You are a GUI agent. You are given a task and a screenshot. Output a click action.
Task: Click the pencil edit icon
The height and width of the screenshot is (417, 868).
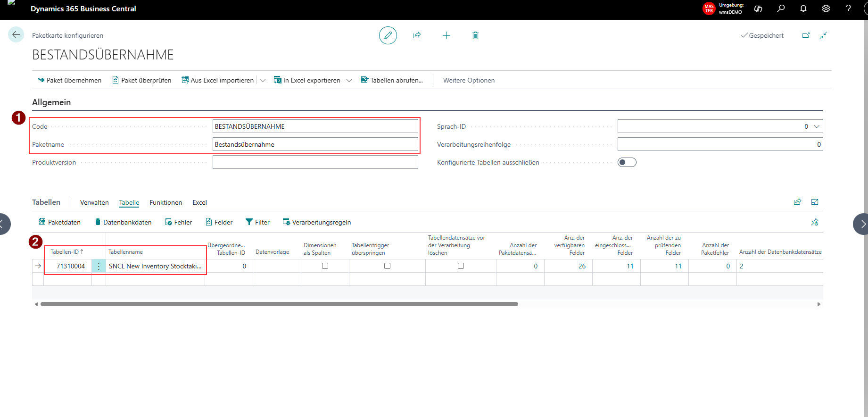tap(388, 35)
